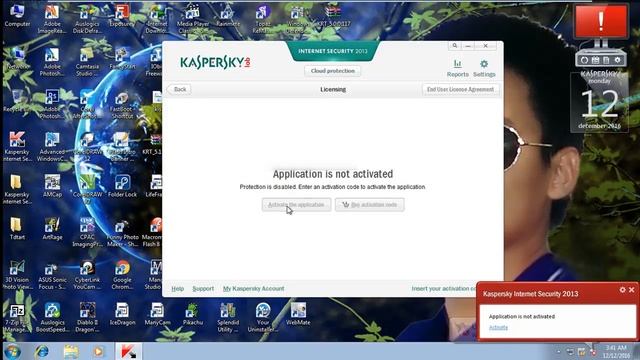Open Your Uninstaller desktop shortcut
The height and width of the screenshot is (360, 640).
click(x=263, y=317)
